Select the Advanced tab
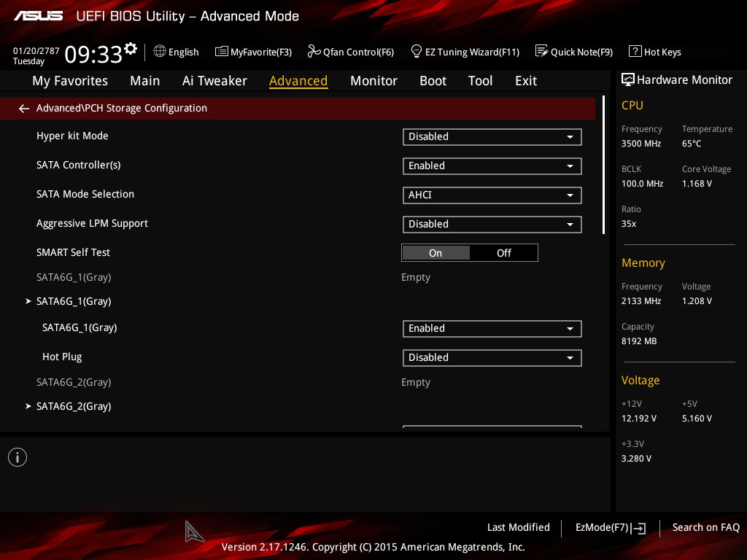 coord(298,81)
